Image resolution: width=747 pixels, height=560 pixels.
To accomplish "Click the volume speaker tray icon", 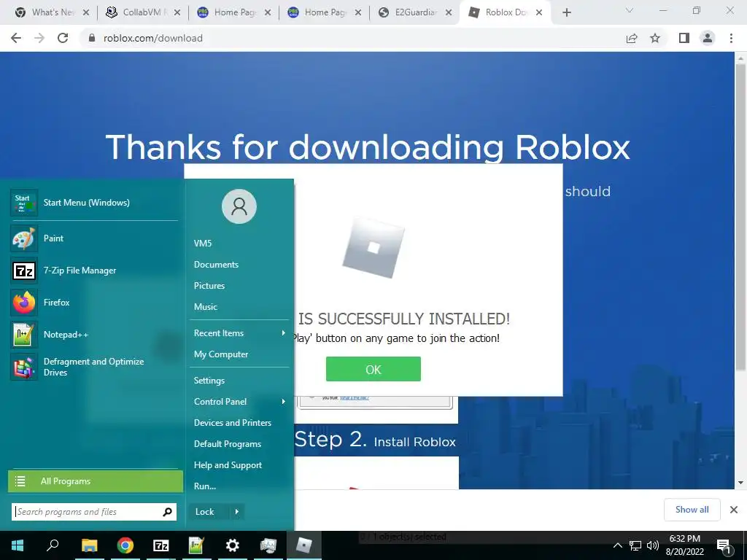I will point(653,545).
